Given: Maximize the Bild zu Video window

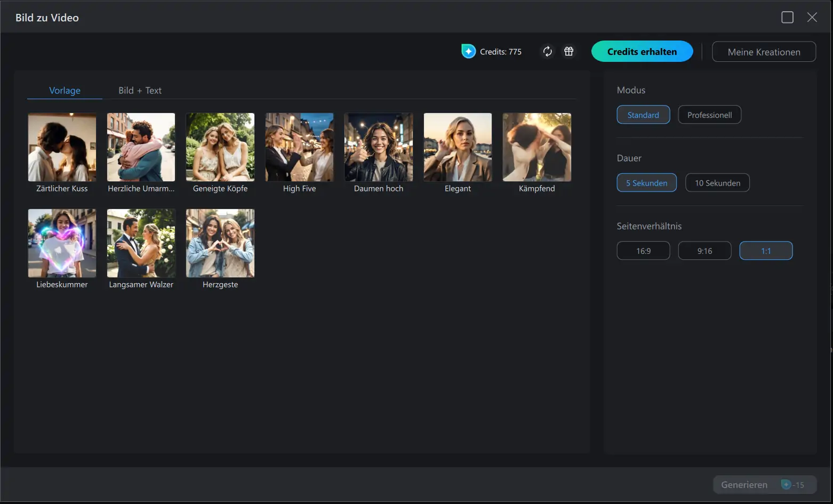Looking at the screenshot, I should [787, 18].
